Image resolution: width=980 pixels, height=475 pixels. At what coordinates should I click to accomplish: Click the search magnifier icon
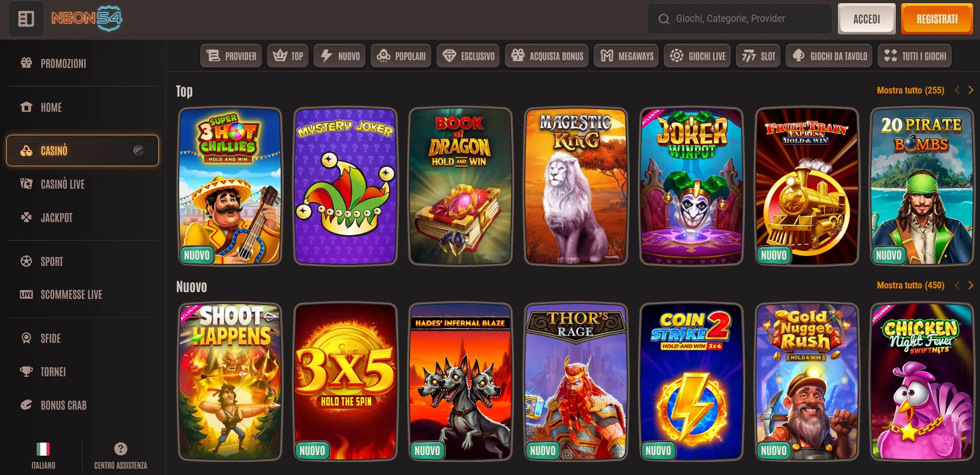(x=664, y=18)
